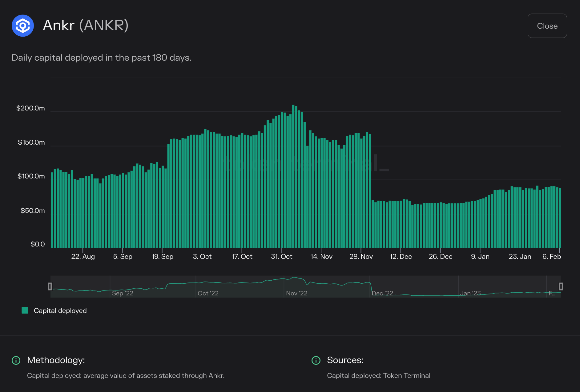
Task: Click the 17. Oct axis label
Action: point(242,257)
